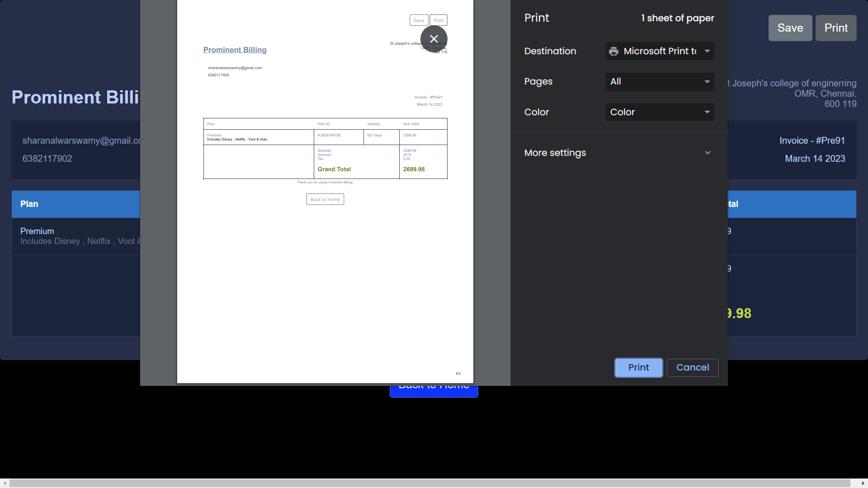The height and width of the screenshot is (488, 868).
Task: Open the Color mode dropdown
Action: pyautogui.click(x=660, y=112)
